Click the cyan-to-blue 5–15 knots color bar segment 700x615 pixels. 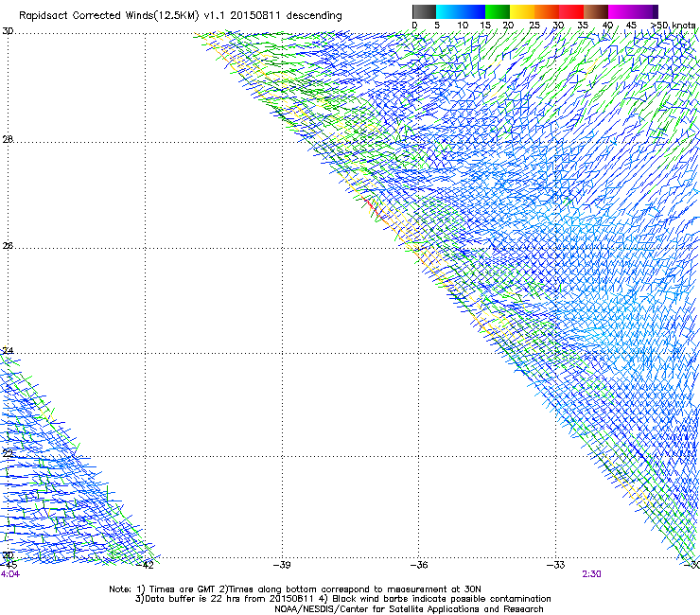[461, 11]
